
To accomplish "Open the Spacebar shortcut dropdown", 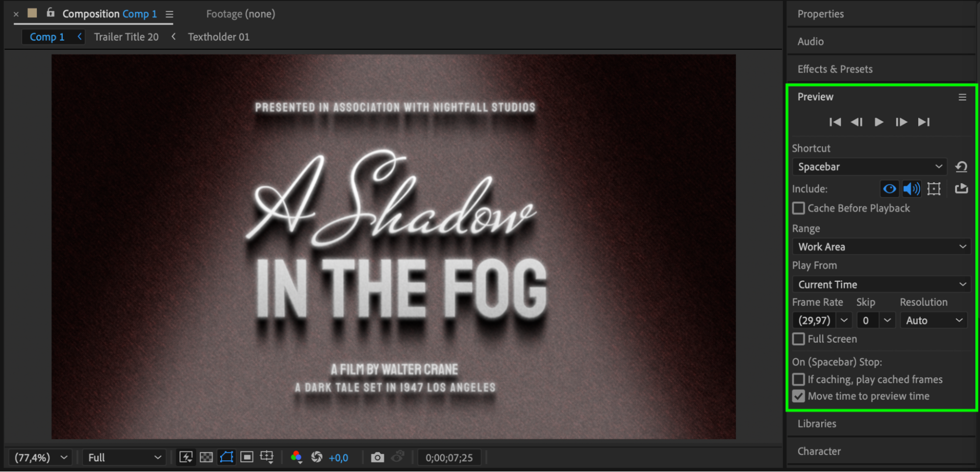I will (869, 167).
